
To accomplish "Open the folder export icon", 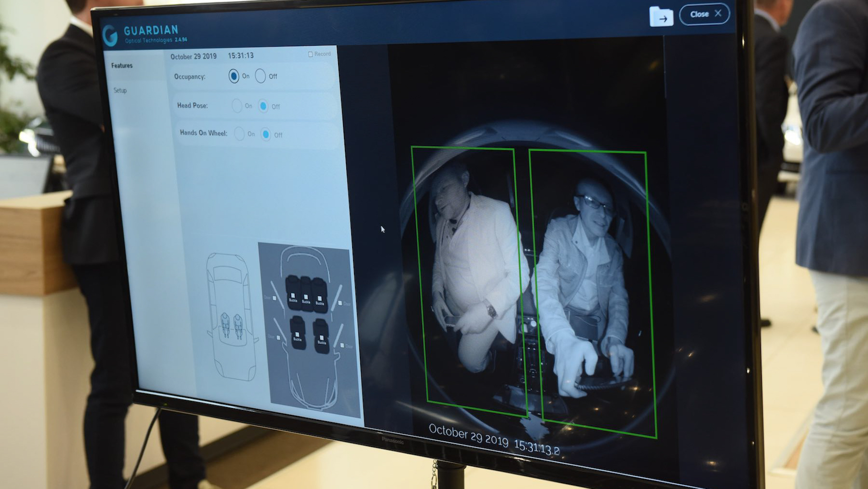I will coord(661,17).
